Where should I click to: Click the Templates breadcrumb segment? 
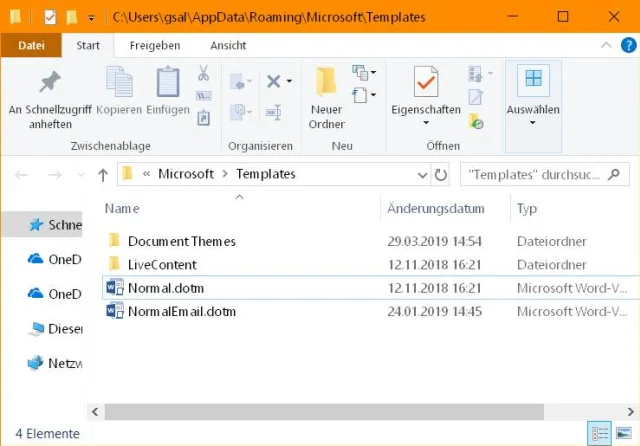266,174
